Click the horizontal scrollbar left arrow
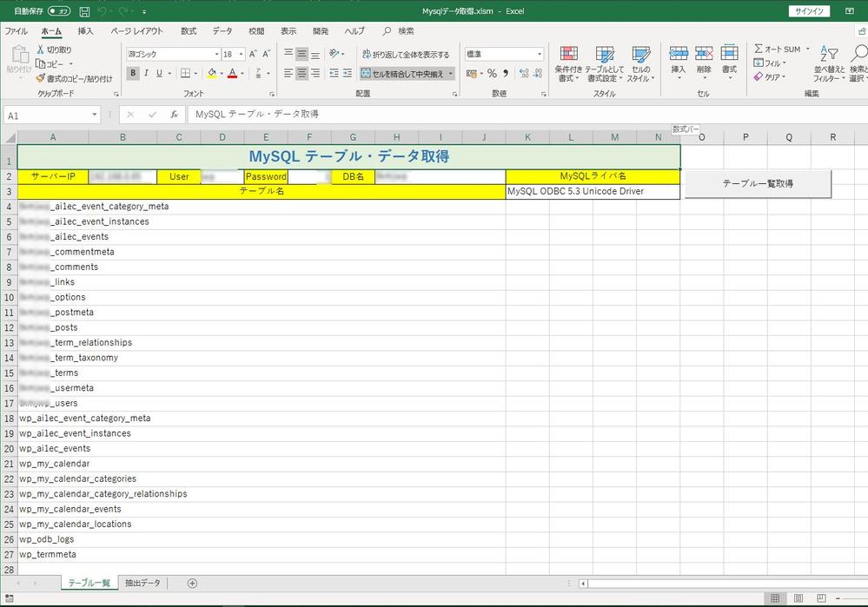This screenshot has width=868, height=607. click(x=583, y=584)
